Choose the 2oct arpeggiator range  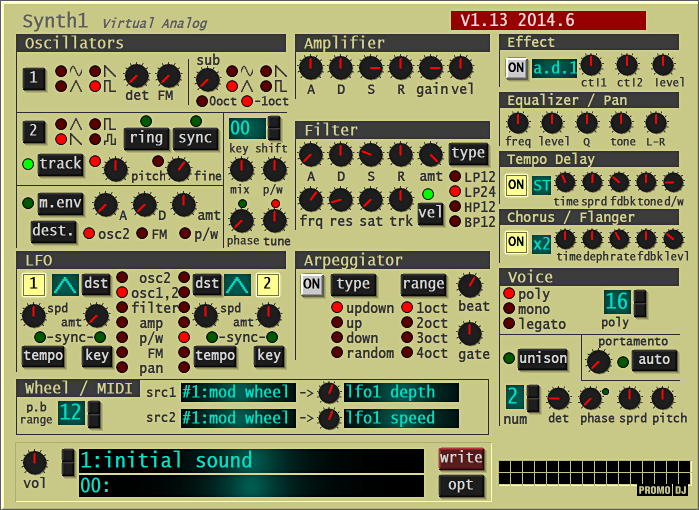(408, 323)
